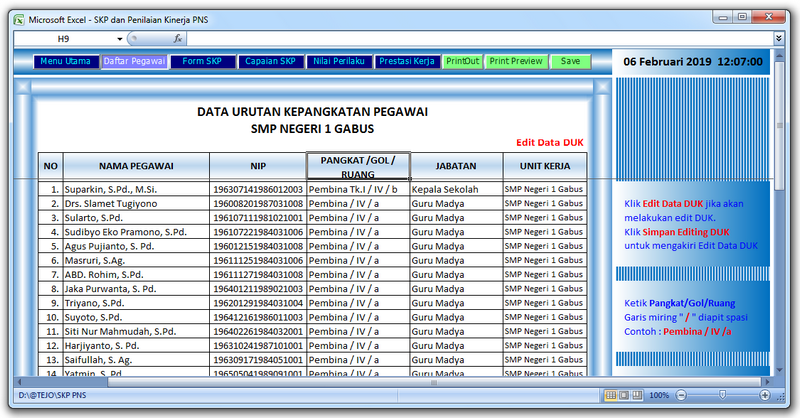800x418 pixels.
Task: Click the horizontal scrollbar left arrow
Action: point(19,382)
